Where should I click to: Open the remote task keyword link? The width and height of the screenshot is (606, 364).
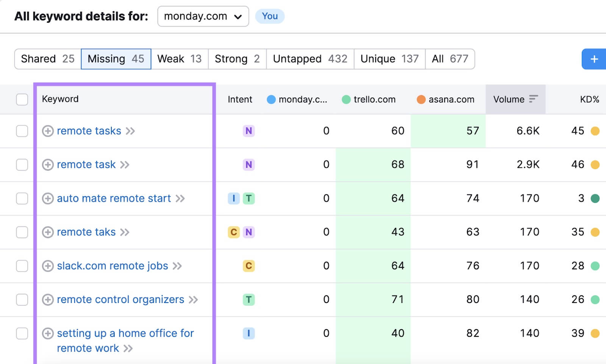tap(86, 165)
